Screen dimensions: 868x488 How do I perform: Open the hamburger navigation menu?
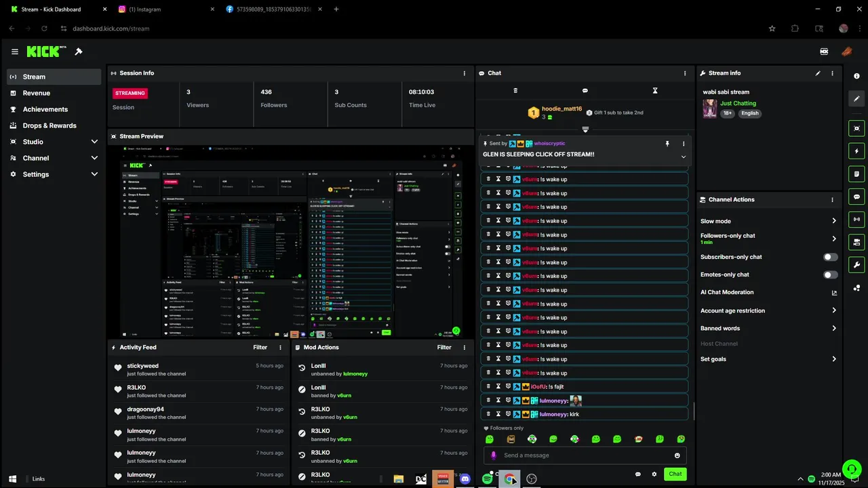[15, 52]
